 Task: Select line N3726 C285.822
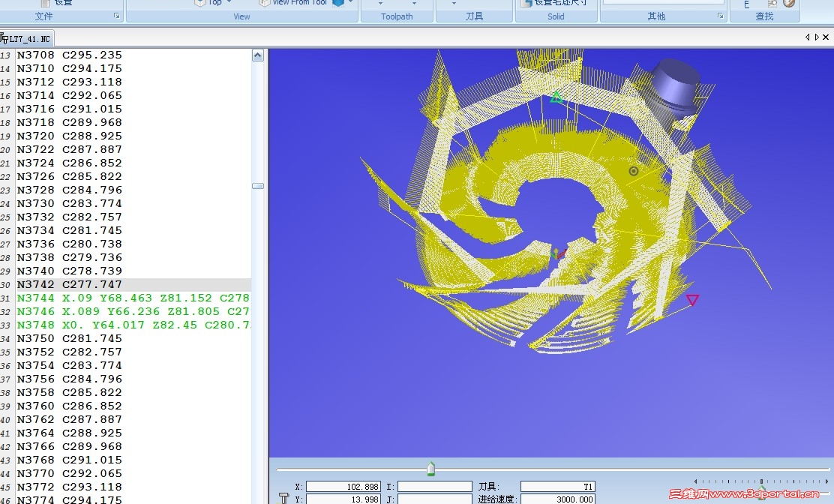[69, 176]
